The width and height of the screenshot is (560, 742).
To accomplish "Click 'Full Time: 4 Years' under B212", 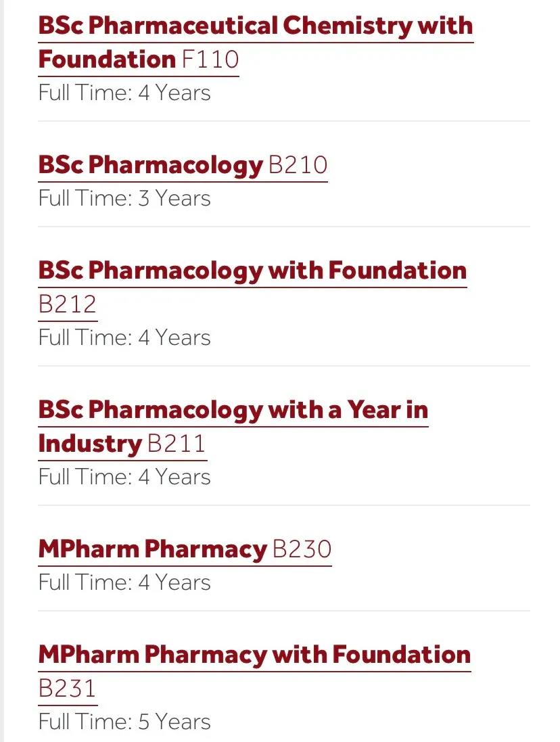I will [124, 338].
